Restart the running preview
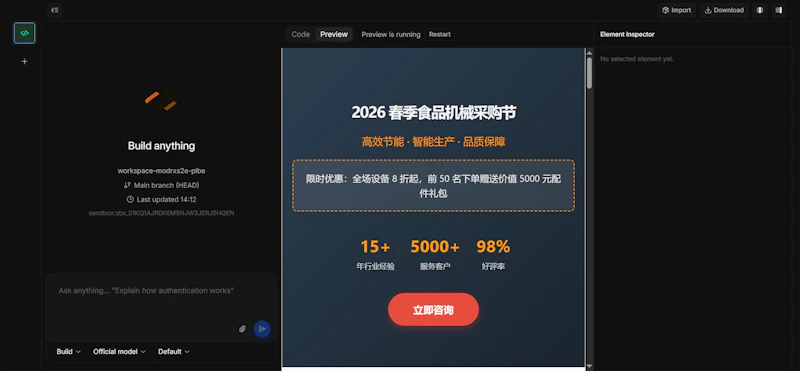 pyautogui.click(x=439, y=34)
